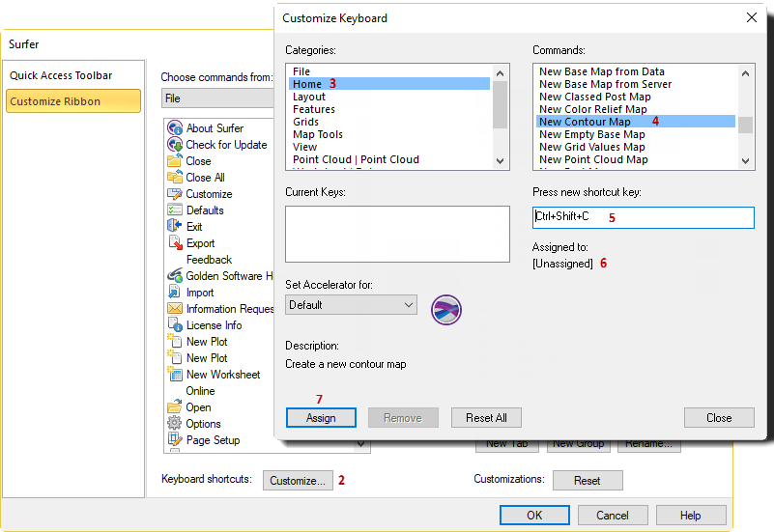
Task: Click Commands list scroll up arrow
Action: 745,73
